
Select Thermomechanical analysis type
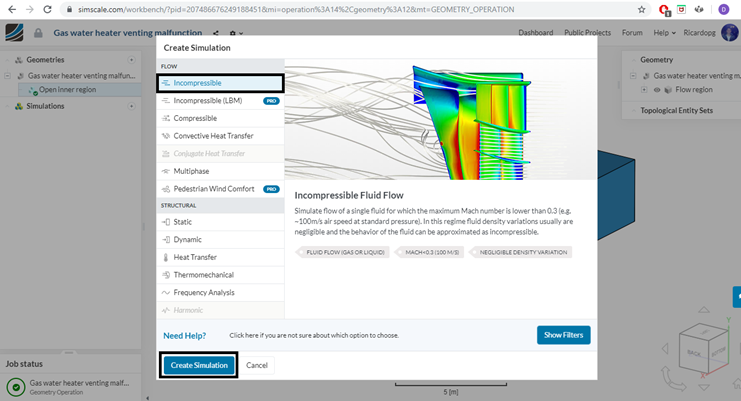point(220,275)
